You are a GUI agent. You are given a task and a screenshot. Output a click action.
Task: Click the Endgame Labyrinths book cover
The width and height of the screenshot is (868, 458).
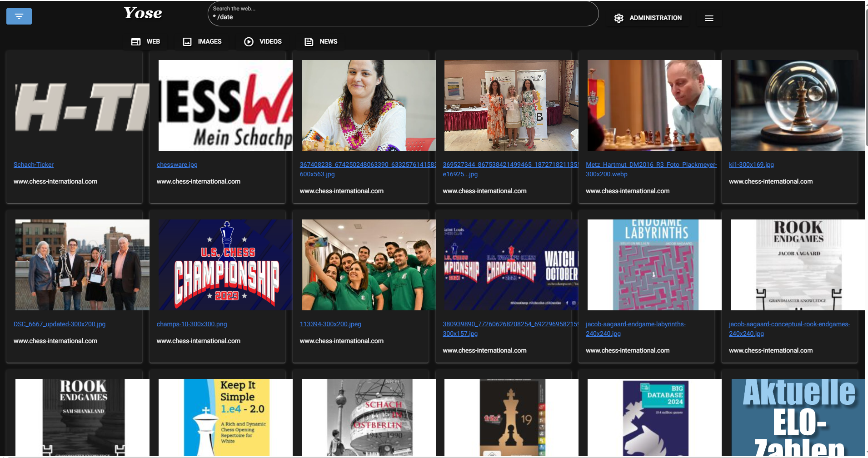[654, 265]
